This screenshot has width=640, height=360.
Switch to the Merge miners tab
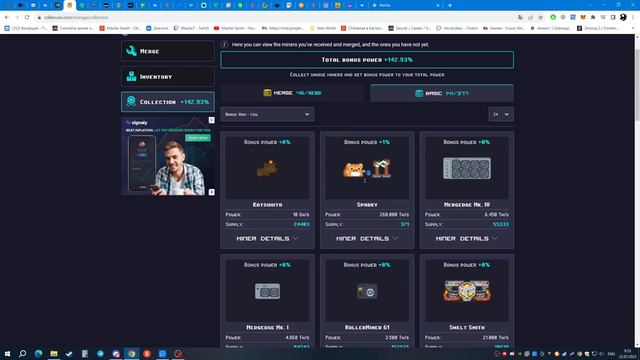tap(292, 93)
